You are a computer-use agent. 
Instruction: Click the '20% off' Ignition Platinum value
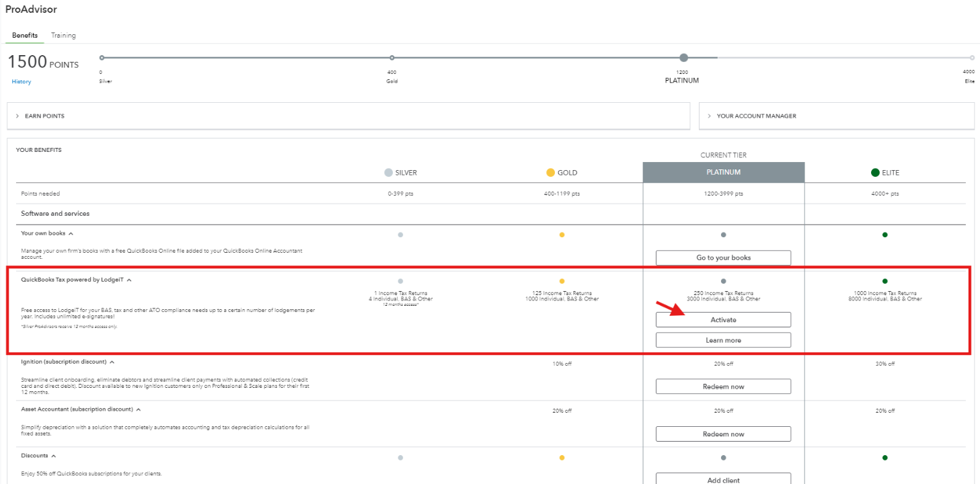(x=723, y=364)
